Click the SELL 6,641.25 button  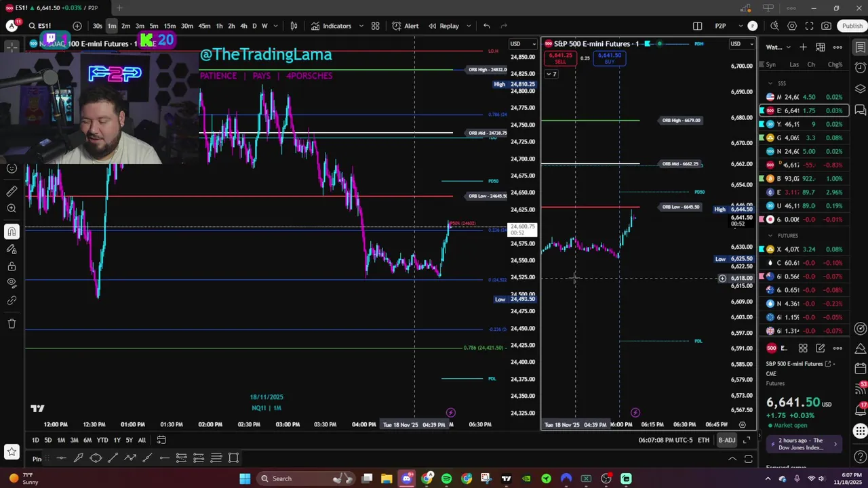[560, 58]
